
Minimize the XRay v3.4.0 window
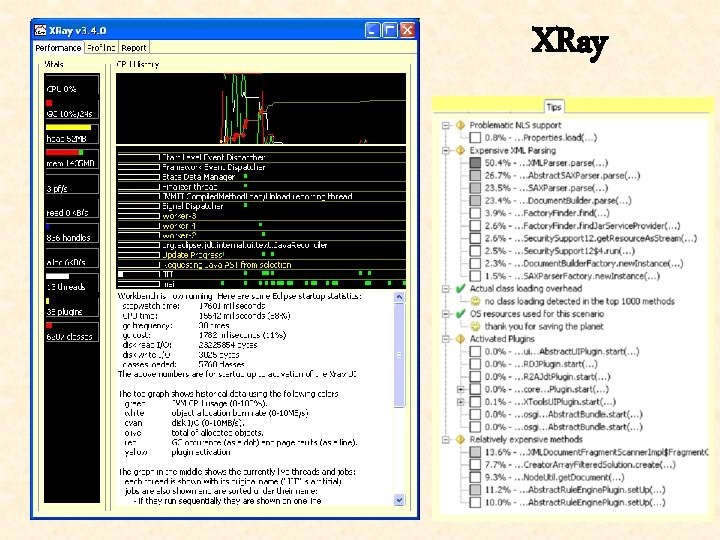(x=372, y=30)
